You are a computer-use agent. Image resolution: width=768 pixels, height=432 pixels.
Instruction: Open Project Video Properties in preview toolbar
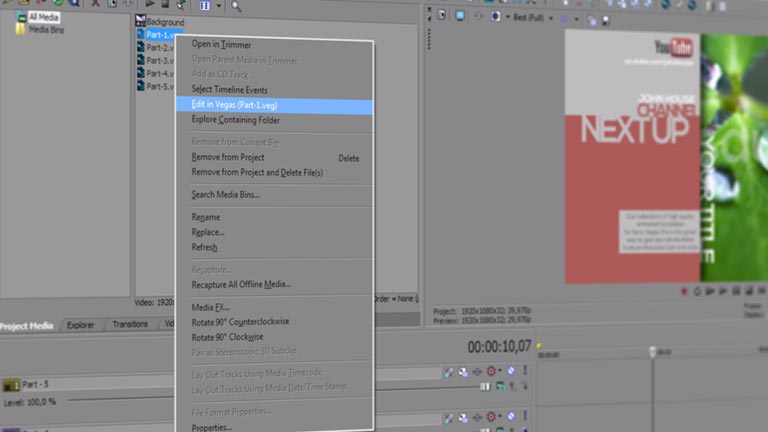[x=441, y=15]
